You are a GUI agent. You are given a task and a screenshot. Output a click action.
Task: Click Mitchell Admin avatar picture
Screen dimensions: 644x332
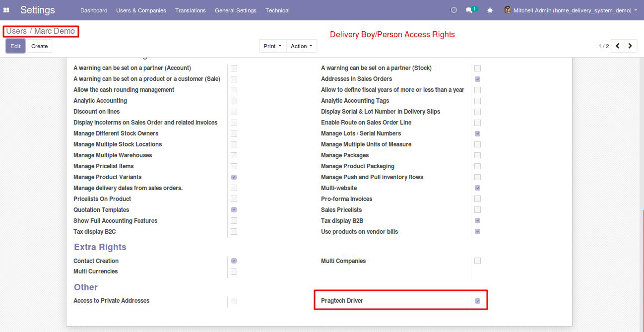[507, 10]
